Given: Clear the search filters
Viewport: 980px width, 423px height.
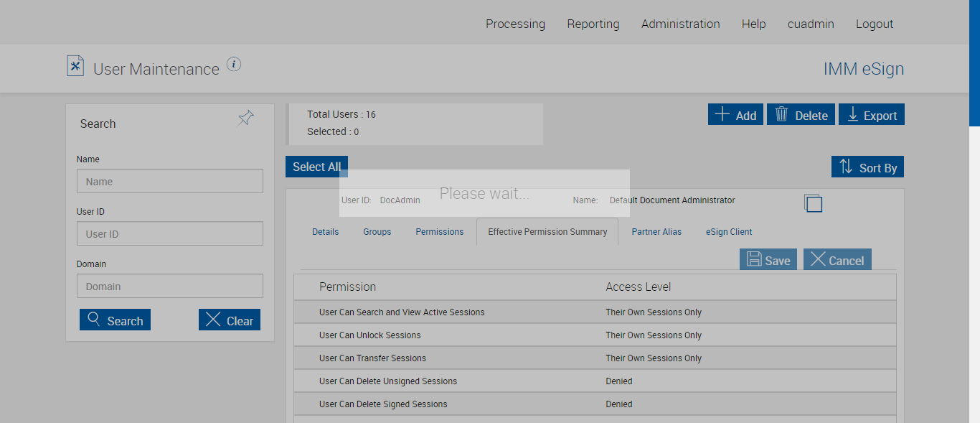Looking at the screenshot, I should (x=230, y=320).
